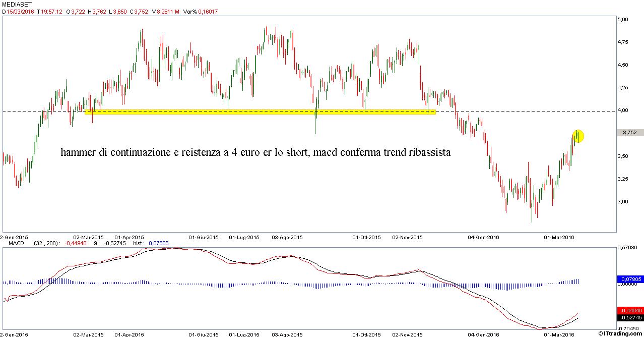Viewport: 644px width, 337px height.
Task: Click 02-Nov-2015 on the price chart date axis
Action: [x=407, y=237]
